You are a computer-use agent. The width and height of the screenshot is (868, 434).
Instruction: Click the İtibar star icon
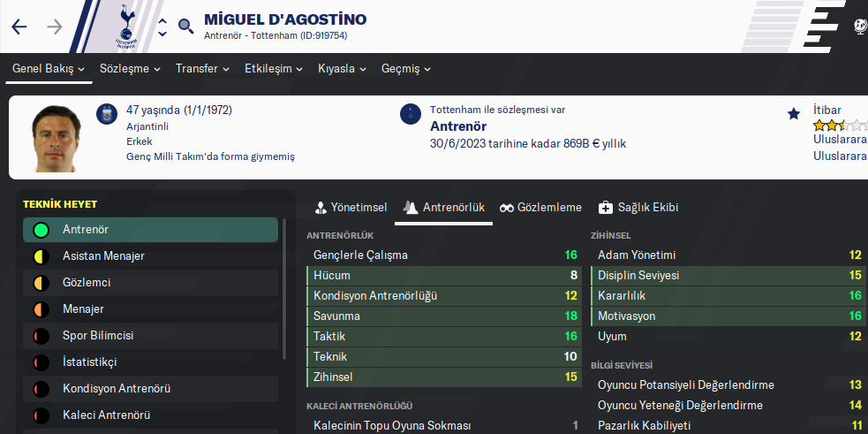tap(794, 113)
